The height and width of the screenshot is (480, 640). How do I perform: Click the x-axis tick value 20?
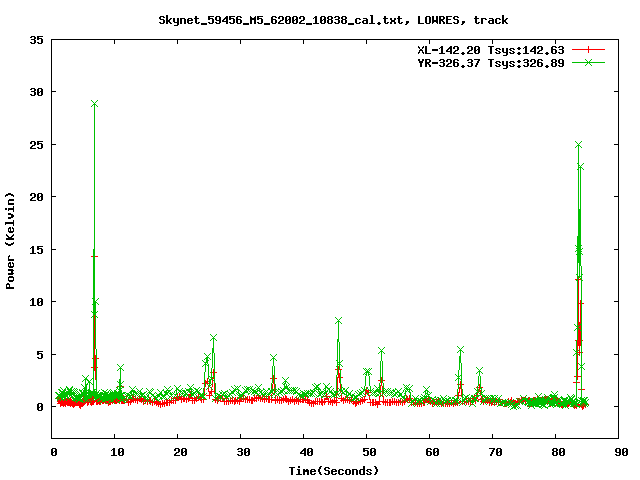coord(180,452)
